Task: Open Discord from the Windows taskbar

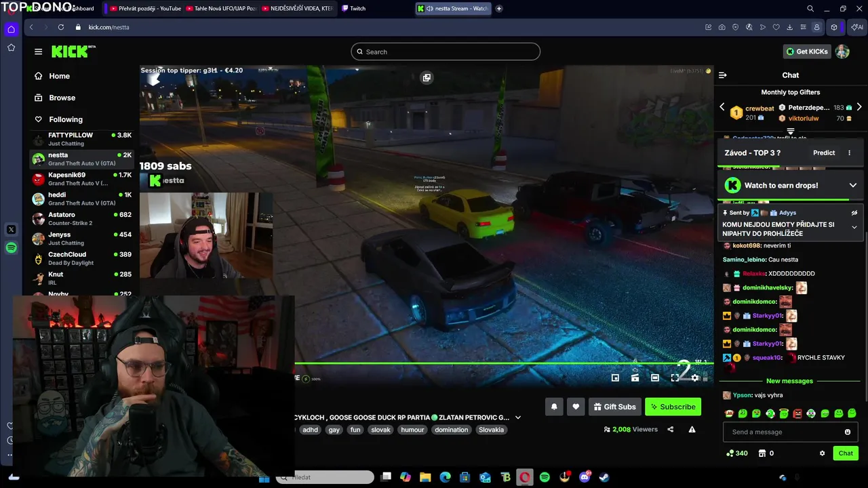Action: pyautogui.click(x=584, y=477)
